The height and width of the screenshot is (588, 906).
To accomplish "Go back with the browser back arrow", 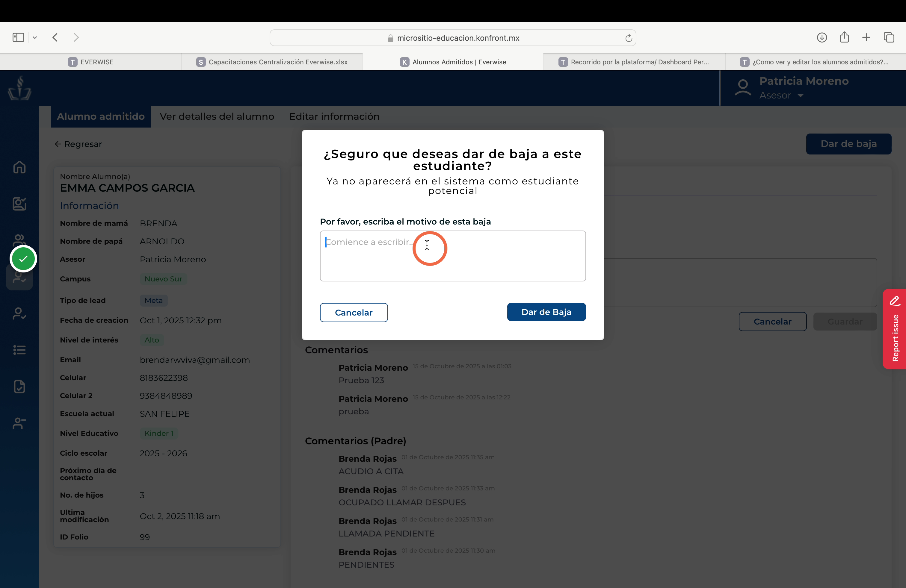I will click(55, 37).
